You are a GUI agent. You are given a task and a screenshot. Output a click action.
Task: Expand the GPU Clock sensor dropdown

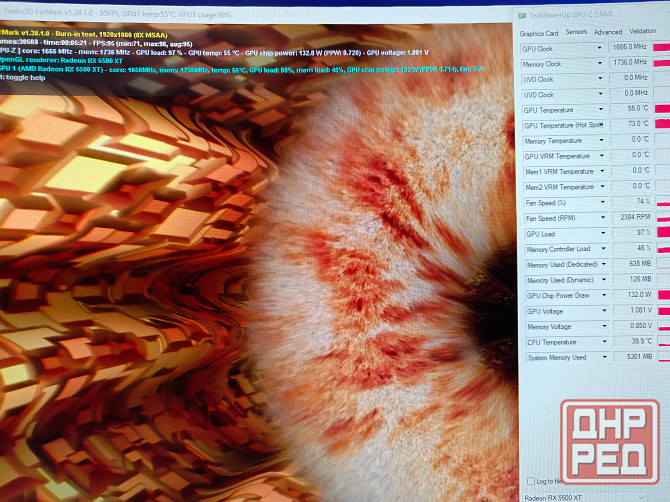600,48
